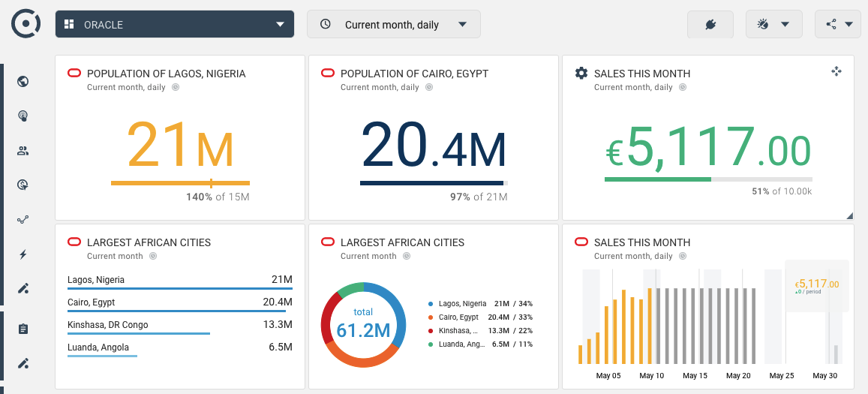Click the blue legend dot for Lagos, Nigeria
This screenshot has width=868, height=394.
click(x=430, y=304)
